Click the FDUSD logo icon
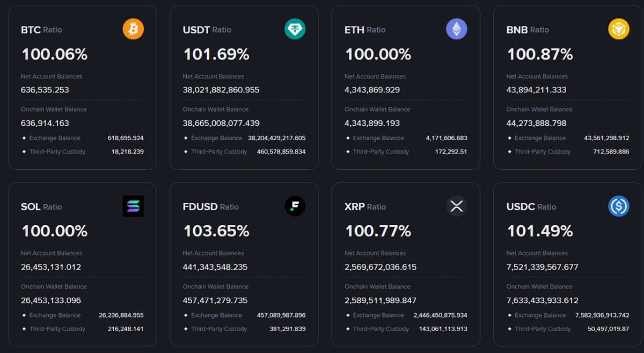 pyautogui.click(x=295, y=206)
